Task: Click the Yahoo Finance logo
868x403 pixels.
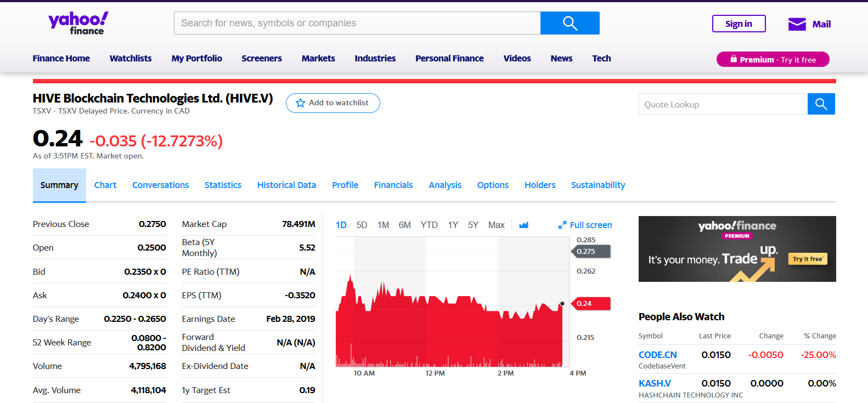Action: coord(78,23)
